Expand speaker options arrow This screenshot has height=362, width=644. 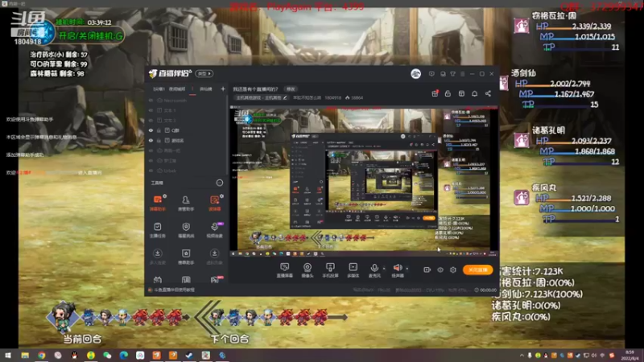click(407, 269)
